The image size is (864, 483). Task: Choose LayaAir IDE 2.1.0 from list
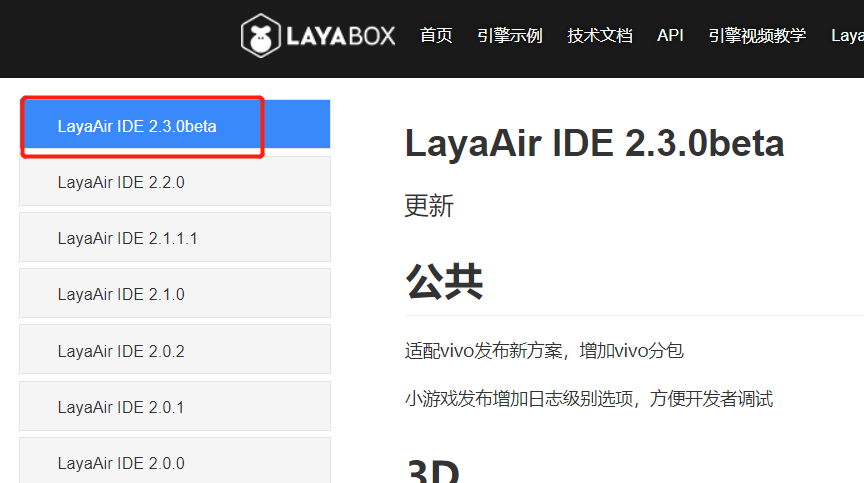pos(175,294)
